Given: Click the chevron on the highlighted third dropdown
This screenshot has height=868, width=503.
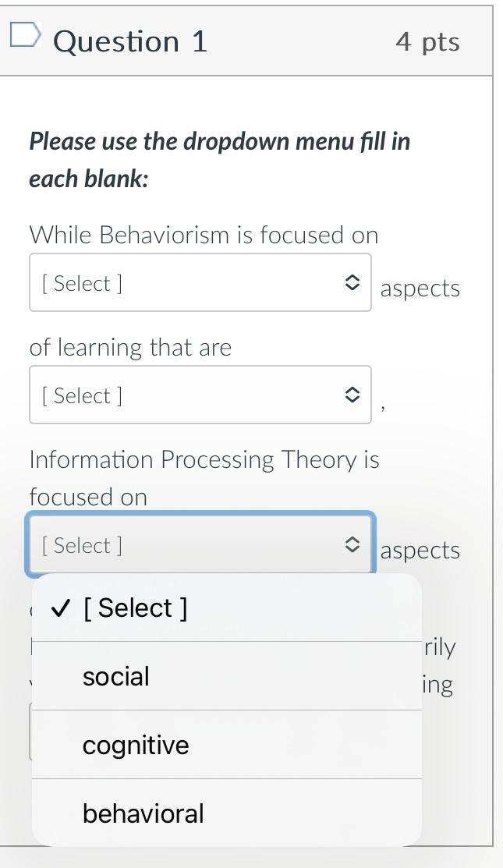Looking at the screenshot, I should tap(351, 545).
